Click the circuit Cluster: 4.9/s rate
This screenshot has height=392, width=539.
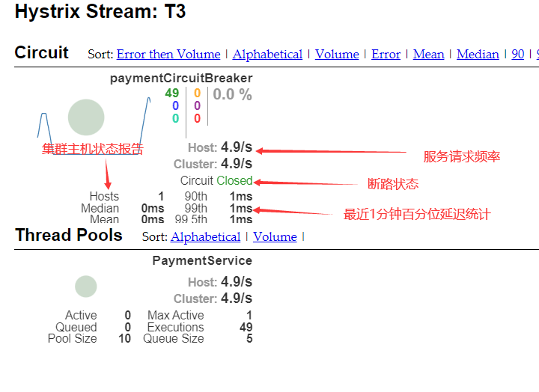click(x=213, y=164)
